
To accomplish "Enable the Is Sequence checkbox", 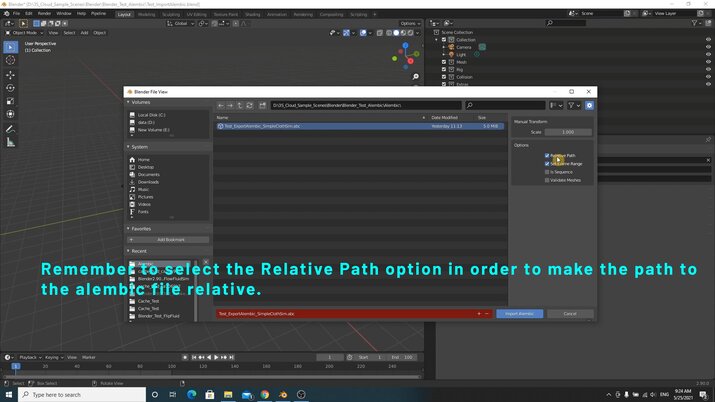I will pos(547,172).
